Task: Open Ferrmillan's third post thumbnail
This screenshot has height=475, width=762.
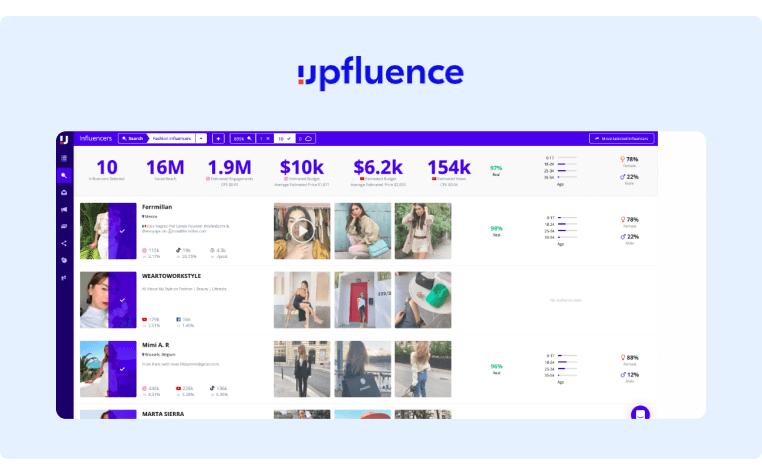Action: tap(423, 231)
